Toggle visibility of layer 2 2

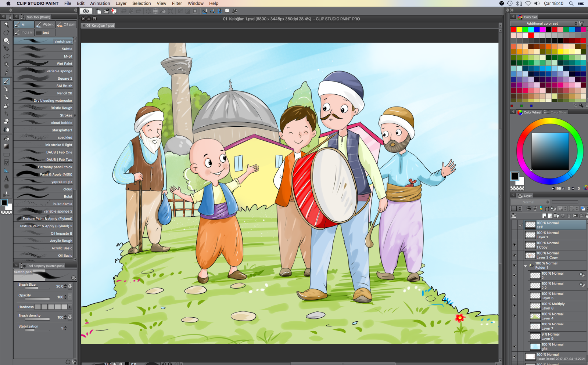pos(514,286)
